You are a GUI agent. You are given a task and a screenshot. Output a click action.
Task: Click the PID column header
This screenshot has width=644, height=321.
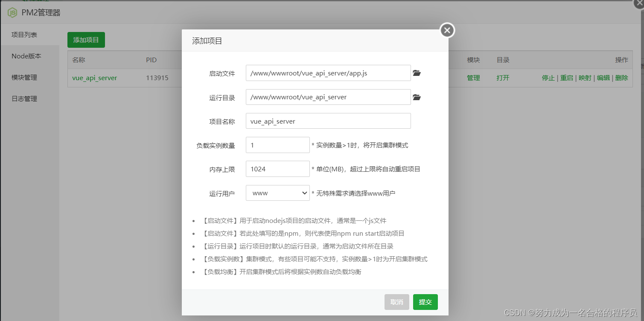152,60
